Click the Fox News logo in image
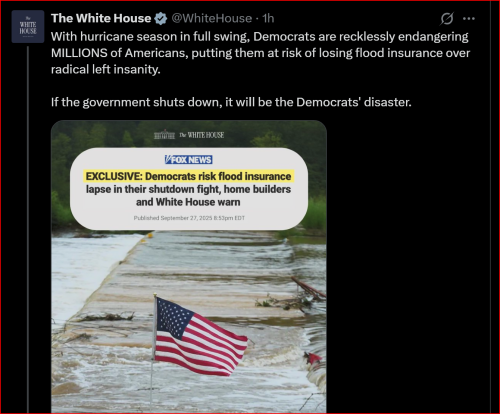Viewport: 500px width, 414px height. click(189, 160)
